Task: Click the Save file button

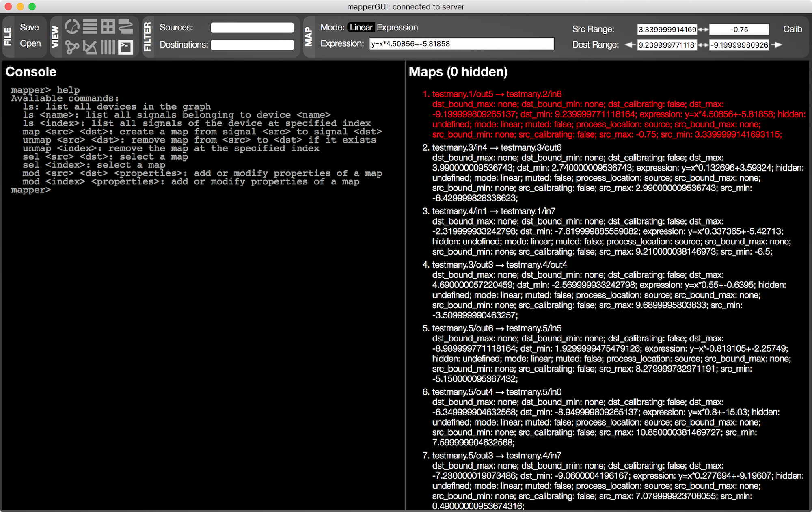Action: [29, 27]
